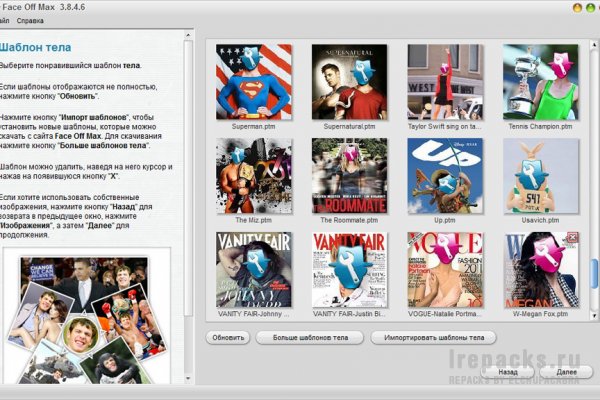The height and width of the screenshot is (400, 600).
Task: Go back with the Назад button
Action: tap(508, 372)
